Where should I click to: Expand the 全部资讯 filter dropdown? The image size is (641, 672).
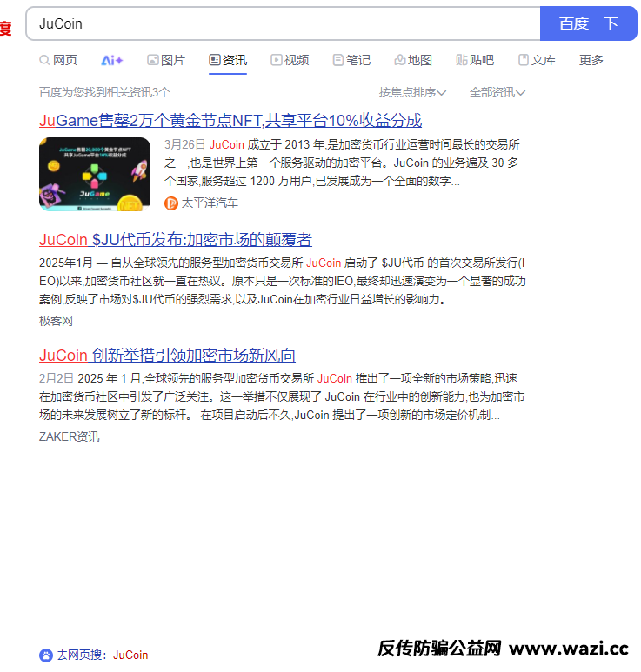coord(497,92)
